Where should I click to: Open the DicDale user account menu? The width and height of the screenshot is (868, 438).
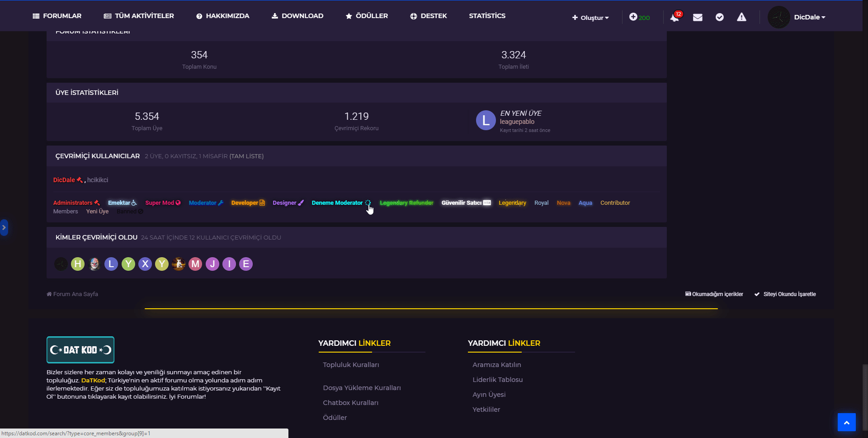[809, 17]
